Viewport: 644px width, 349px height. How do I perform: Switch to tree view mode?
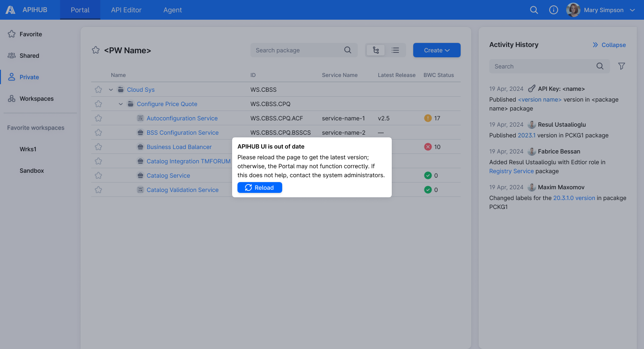(x=376, y=50)
